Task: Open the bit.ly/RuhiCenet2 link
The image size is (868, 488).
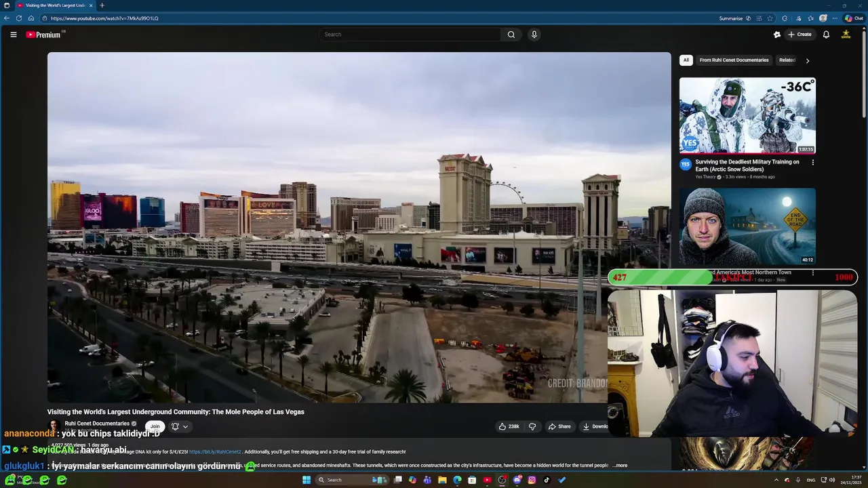Action: 215,451
